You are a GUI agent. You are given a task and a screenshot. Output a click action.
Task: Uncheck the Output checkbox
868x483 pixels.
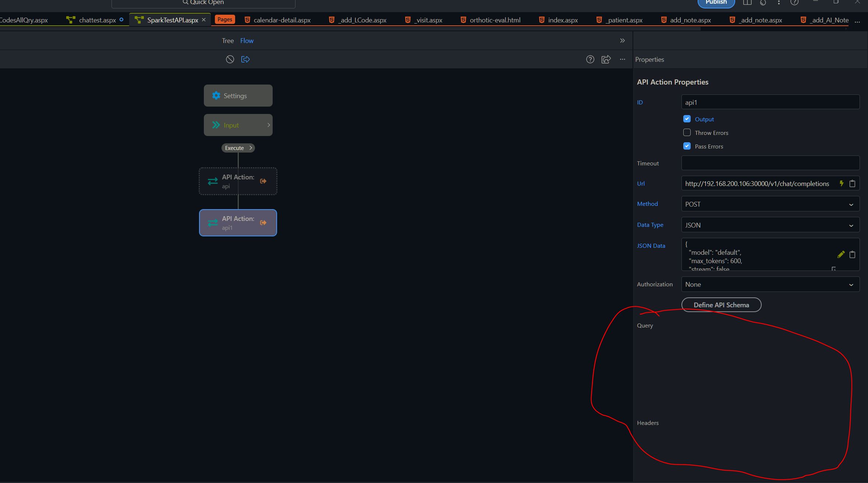pyautogui.click(x=687, y=119)
